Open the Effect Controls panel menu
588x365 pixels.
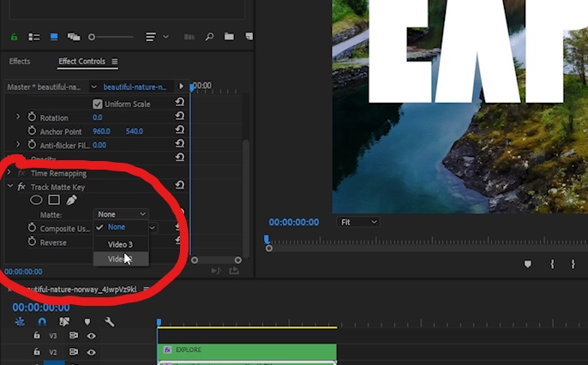click(114, 61)
